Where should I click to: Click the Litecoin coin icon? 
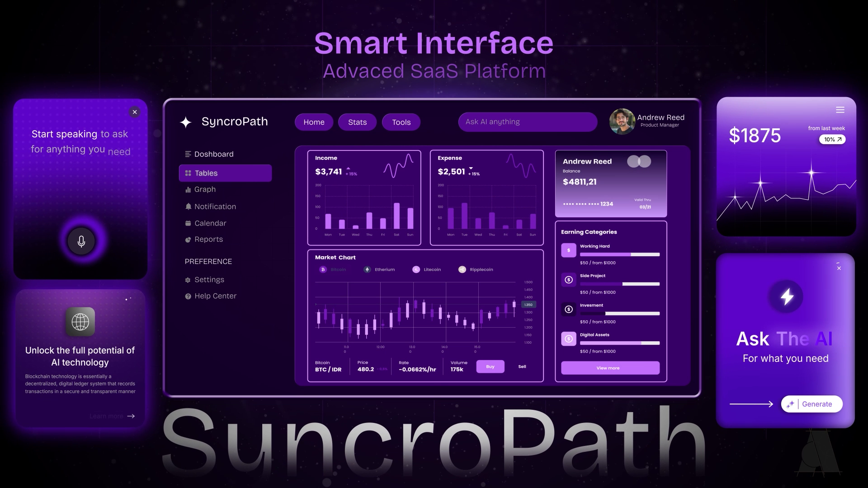416,269
